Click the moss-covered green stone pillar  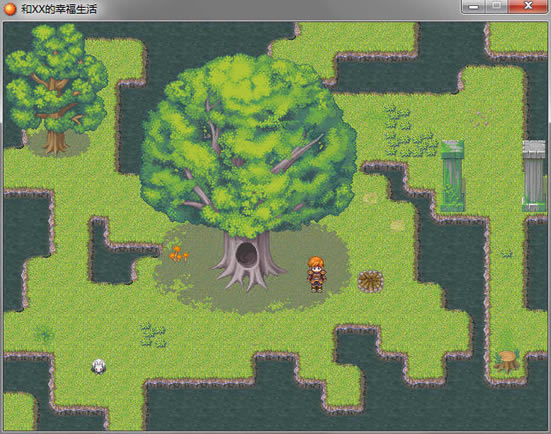click(452, 176)
